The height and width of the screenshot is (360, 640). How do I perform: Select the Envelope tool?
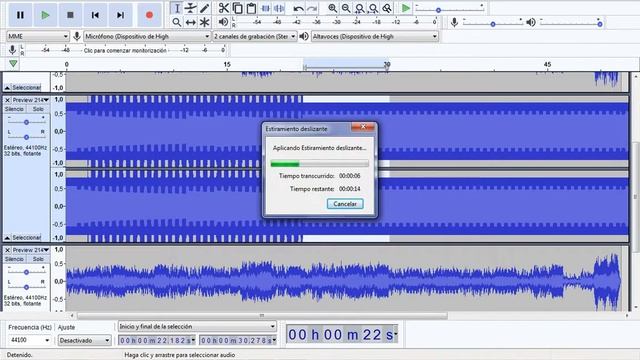pos(191,8)
